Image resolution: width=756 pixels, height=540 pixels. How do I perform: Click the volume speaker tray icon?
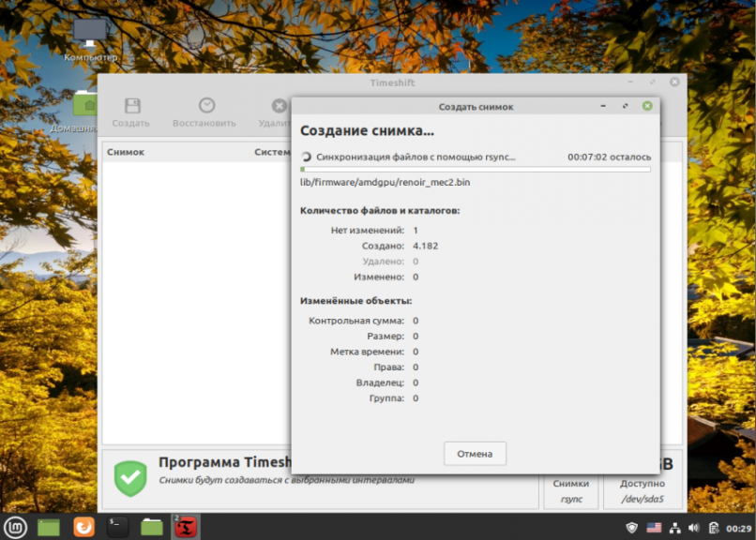694,528
